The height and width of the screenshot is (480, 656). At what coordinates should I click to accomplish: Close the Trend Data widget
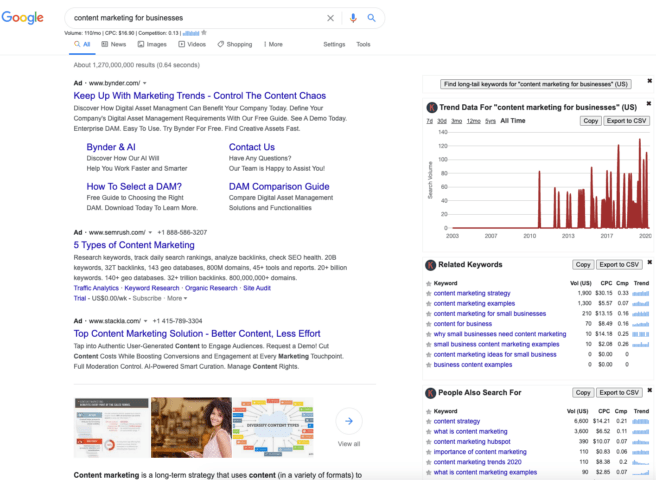[x=648, y=103]
